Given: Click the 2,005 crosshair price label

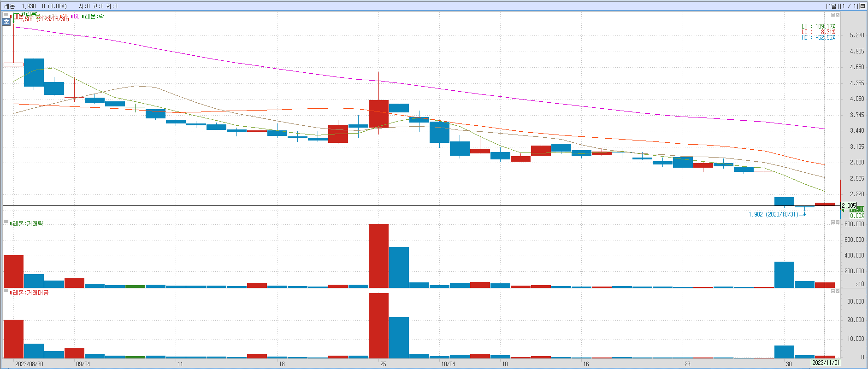Looking at the screenshot, I should pos(849,205).
